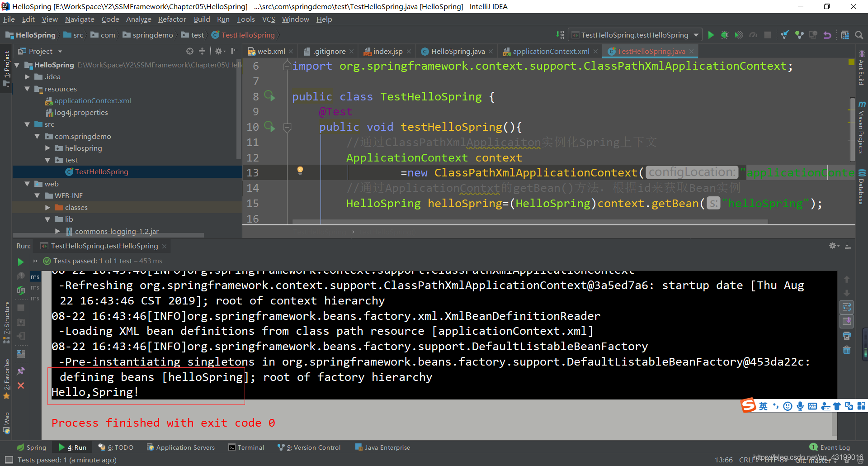868x466 pixels.
Task: Switch to the HelloSpring.java editor tab
Action: 457,51
